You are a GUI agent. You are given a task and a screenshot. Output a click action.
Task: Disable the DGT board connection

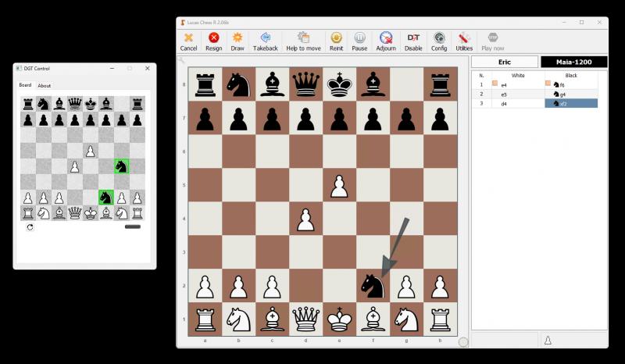pos(413,41)
